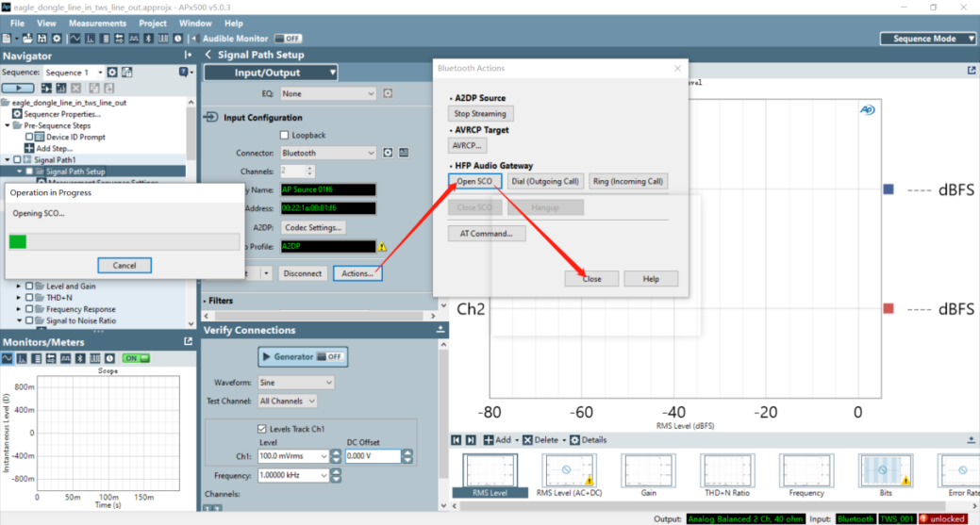Check the Signal Path1 checkbox
Viewport: 980px width, 525px height.
(18, 160)
